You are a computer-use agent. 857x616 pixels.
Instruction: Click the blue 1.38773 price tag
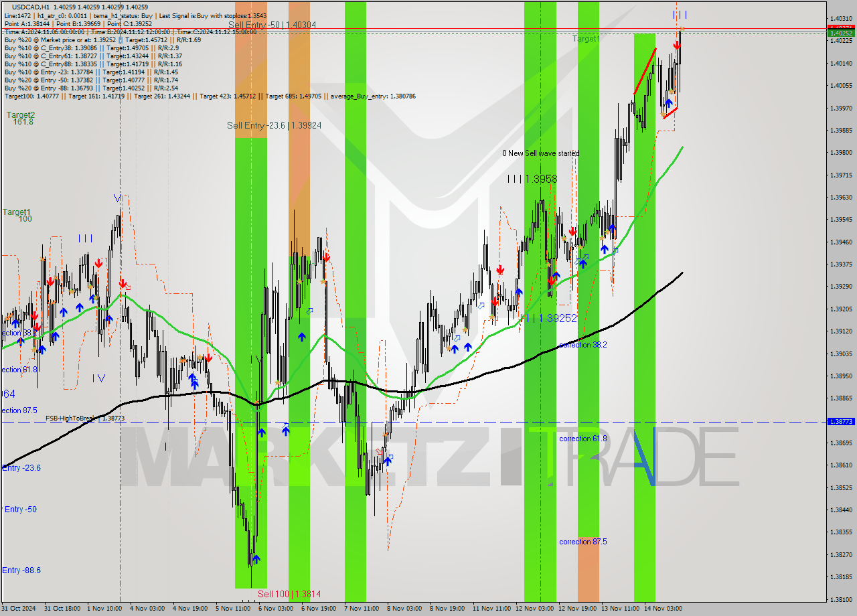842,422
